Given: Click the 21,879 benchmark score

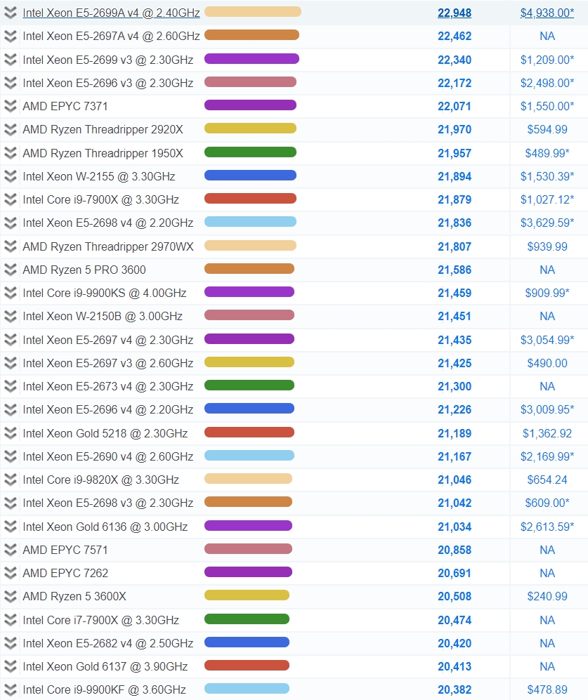Looking at the screenshot, I should [x=455, y=199].
